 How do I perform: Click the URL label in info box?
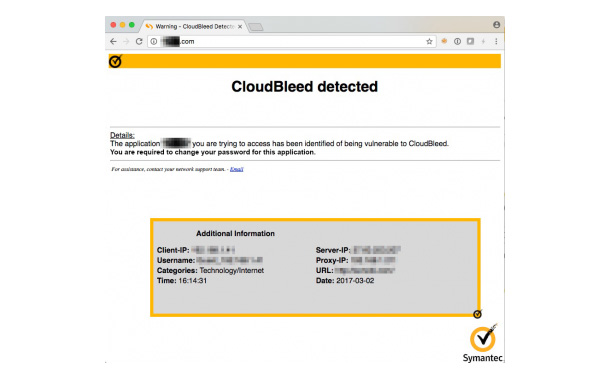point(324,270)
